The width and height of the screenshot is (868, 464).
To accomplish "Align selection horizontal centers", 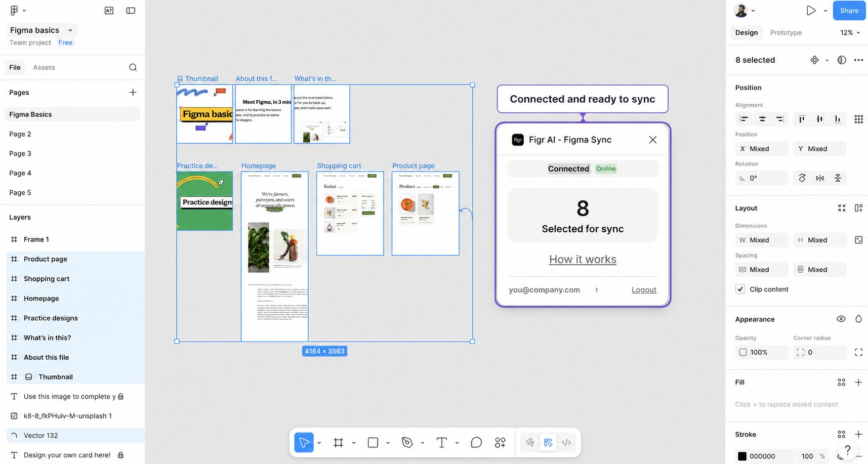I will click(x=762, y=119).
